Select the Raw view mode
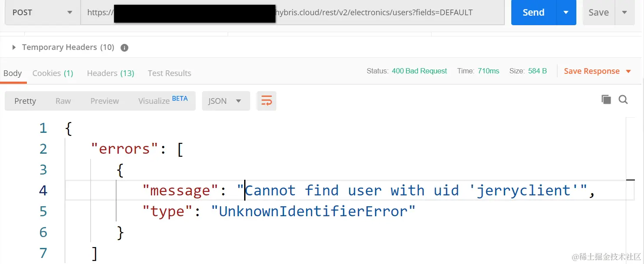The width and height of the screenshot is (644, 264). pos(63,101)
